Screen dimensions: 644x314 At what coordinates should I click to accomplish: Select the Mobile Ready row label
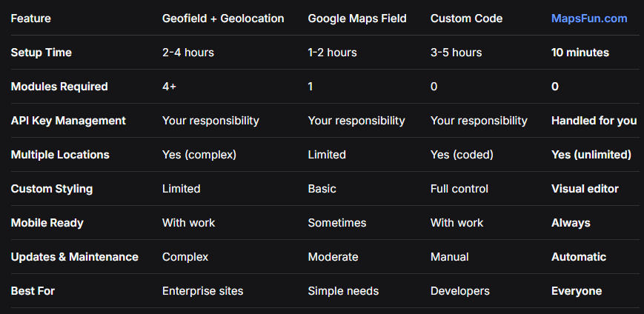[x=47, y=223]
